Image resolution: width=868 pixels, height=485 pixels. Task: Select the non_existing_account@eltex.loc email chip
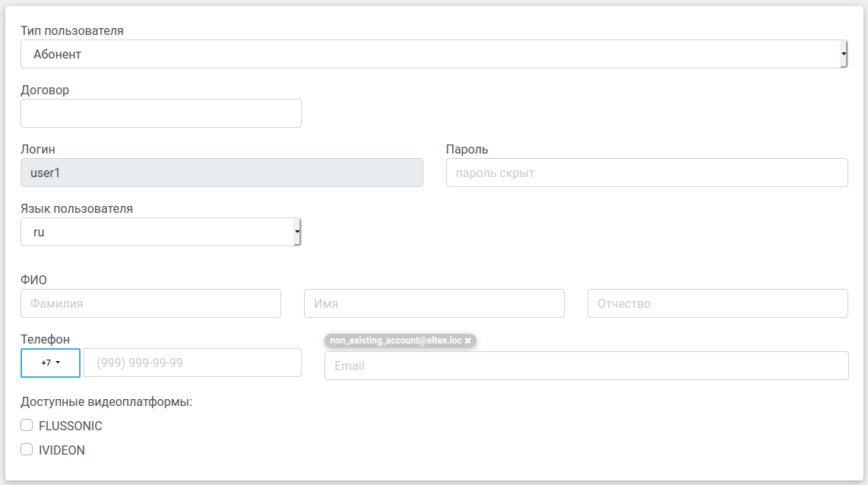(395, 341)
